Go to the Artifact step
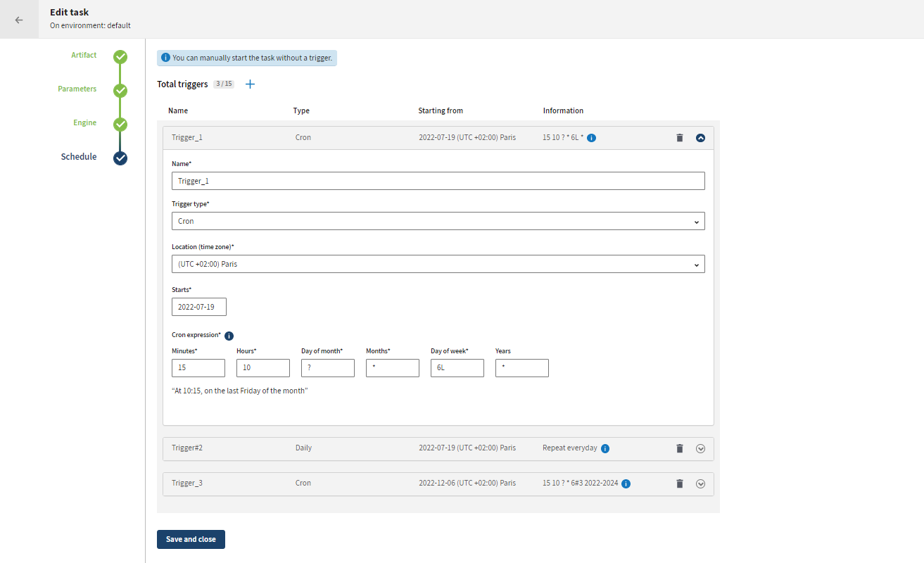 point(120,56)
